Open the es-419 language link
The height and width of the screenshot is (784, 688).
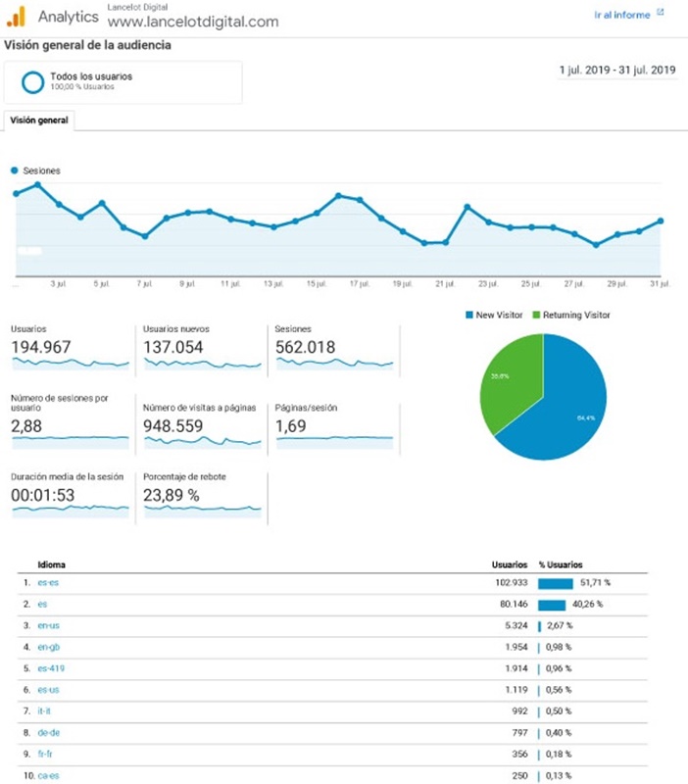pyautogui.click(x=51, y=668)
